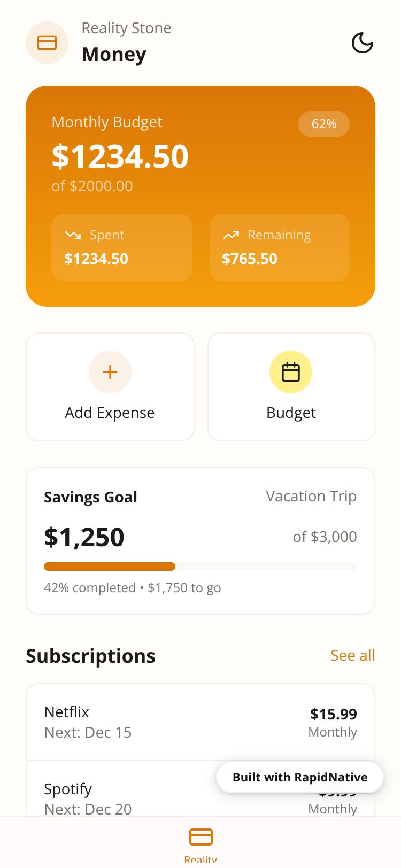Open See all subscriptions link
The height and width of the screenshot is (868, 401).
pos(352,655)
